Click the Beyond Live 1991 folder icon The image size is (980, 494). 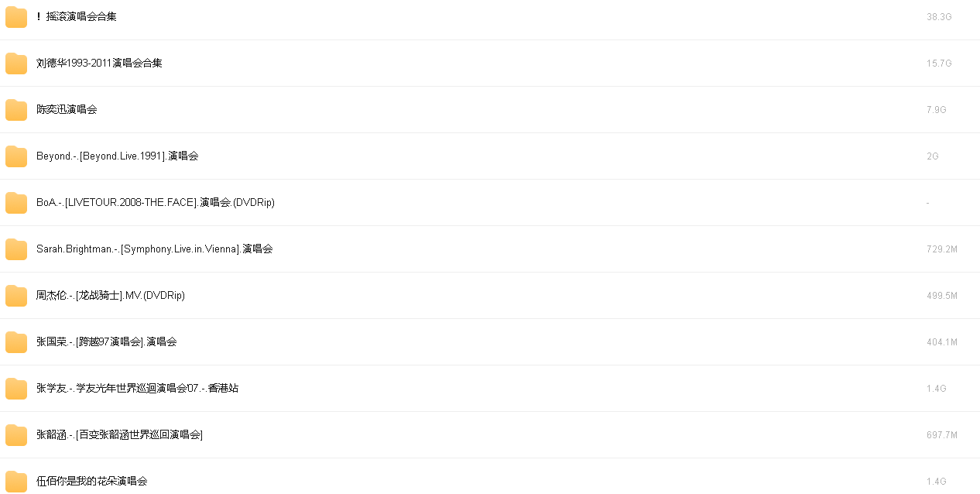[x=16, y=156]
